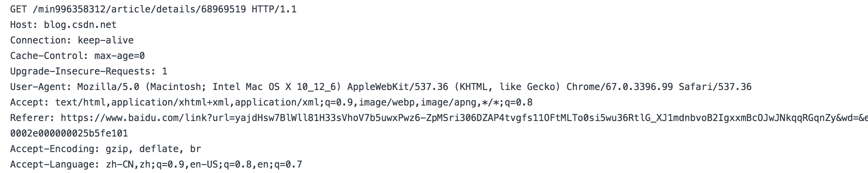This screenshot has height=173, width=868.
Task: Select the Host blog.csdn.net line
Action: 63,25
